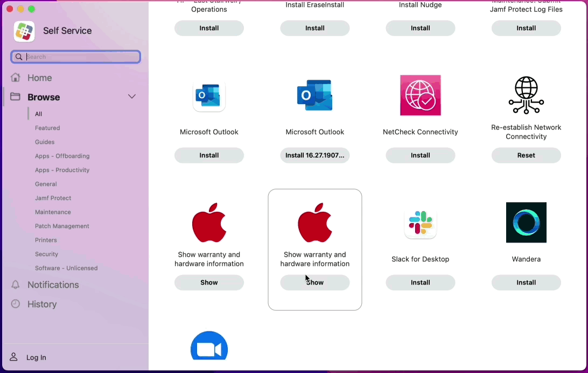Click the Browse folder icon
Screen dimensions: 588x373
coord(16,96)
